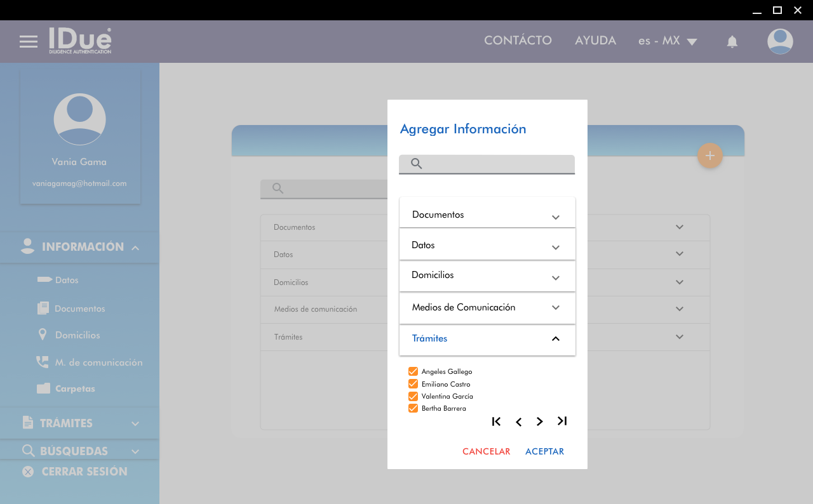Open the user avatar in header

779,42
